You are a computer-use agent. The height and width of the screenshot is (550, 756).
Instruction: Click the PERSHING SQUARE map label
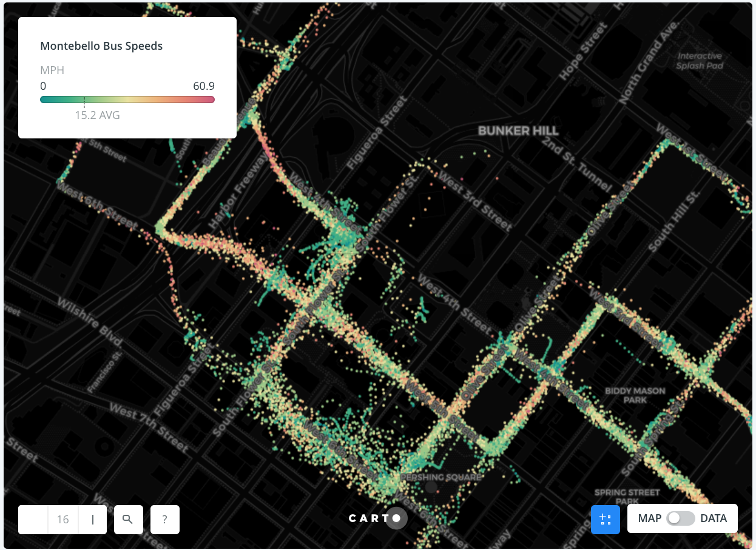tap(440, 477)
